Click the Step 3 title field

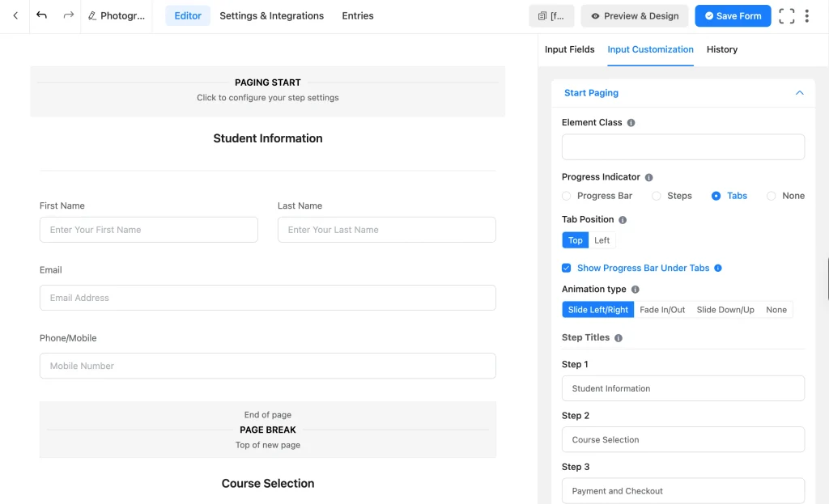tap(683, 491)
